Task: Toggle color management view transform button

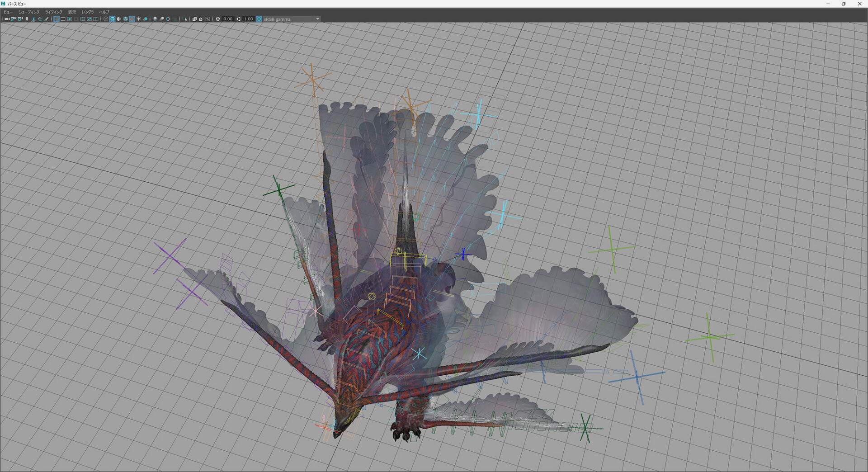Action: (259, 19)
